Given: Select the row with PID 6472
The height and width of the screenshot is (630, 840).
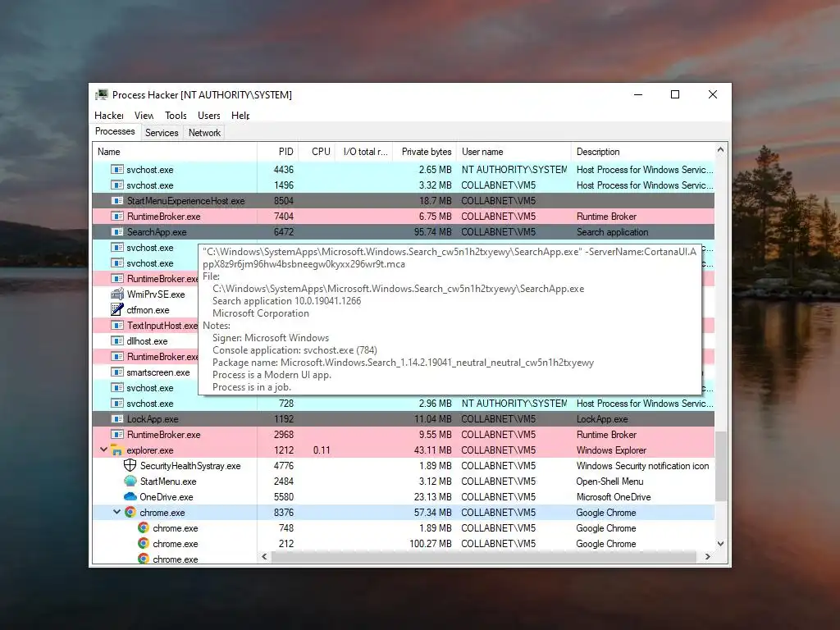Looking at the screenshot, I should pos(404,231).
